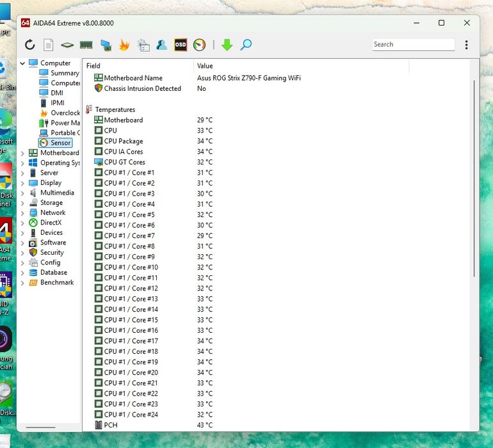Select the CPU #1 / Core #17 row
The height and width of the screenshot is (448, 493).
pos(246,340)
